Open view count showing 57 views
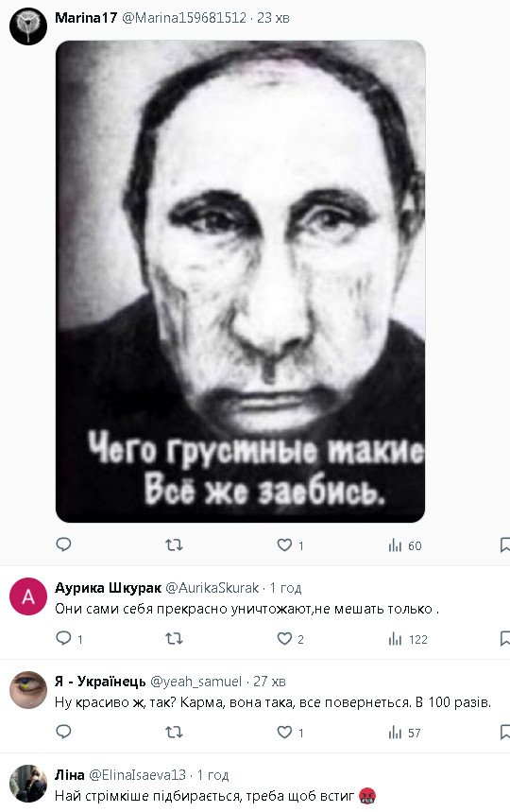510x812 pixels. coord(404,733)
